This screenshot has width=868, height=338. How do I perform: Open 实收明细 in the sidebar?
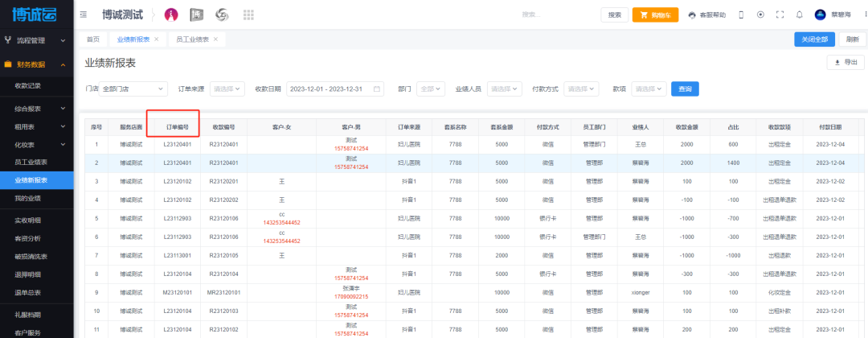27,221
